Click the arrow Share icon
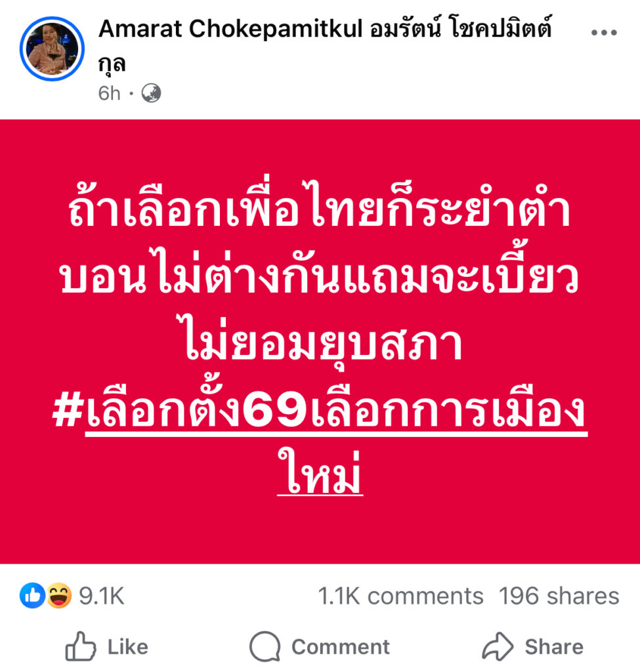The height and width of the screenshot is (672, 640). click(x=498, y=646)
